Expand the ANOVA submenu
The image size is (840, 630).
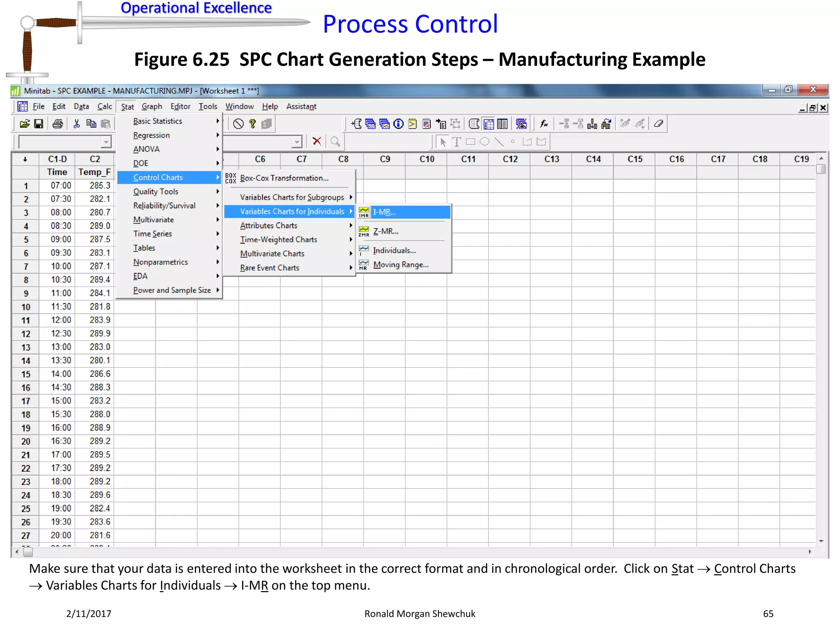(x=170, y=149)
